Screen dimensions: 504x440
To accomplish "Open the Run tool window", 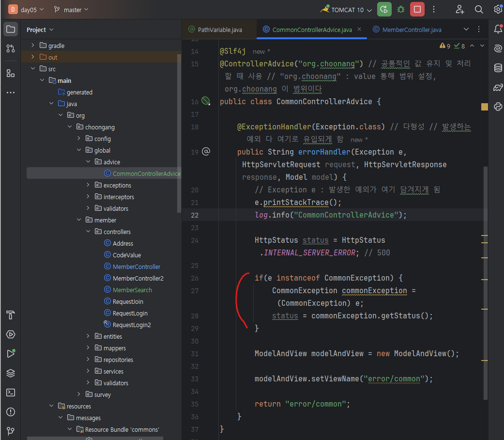I will pos(11,354).
